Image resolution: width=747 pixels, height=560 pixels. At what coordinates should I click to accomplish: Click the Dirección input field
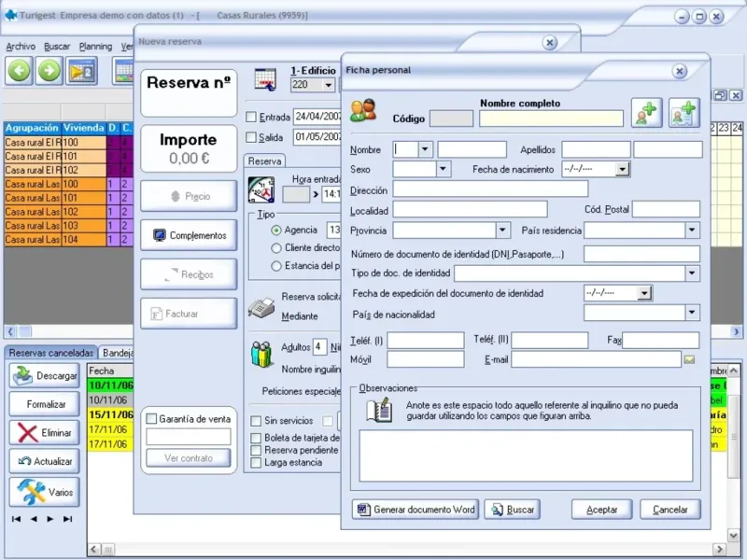point(490,189)
